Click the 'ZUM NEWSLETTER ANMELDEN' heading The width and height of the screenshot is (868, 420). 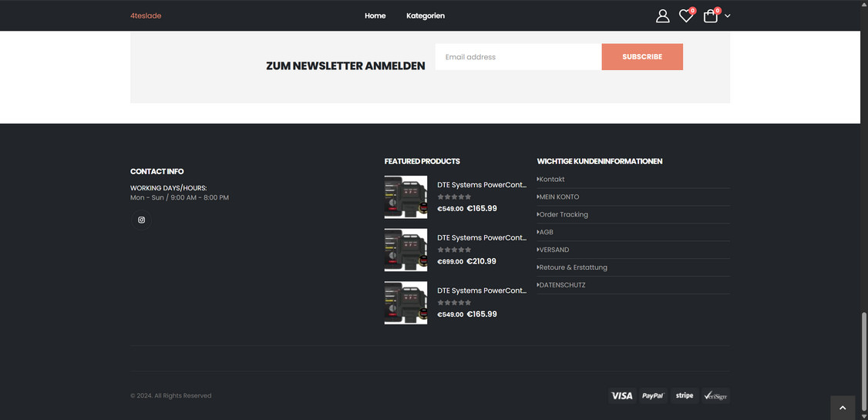tap(345, 66)
